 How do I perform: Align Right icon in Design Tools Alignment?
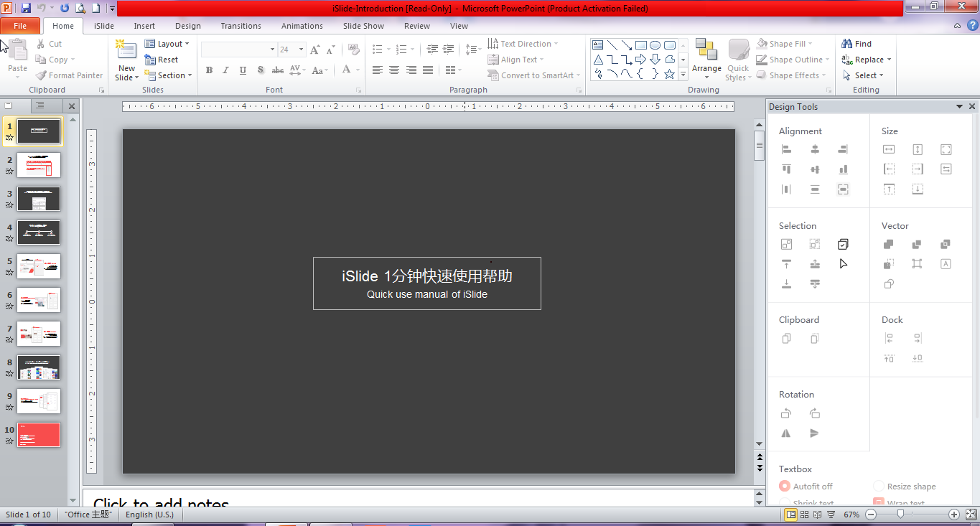843,149
